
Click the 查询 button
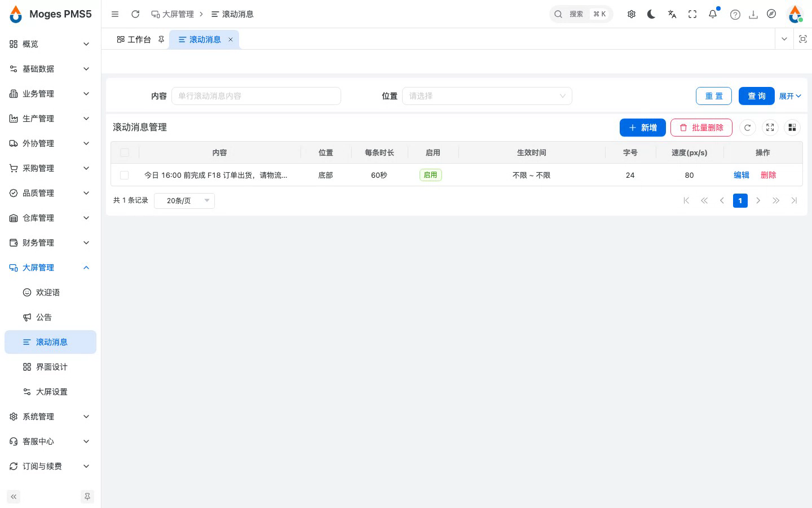pyautogui.click(x=757, y=96)
